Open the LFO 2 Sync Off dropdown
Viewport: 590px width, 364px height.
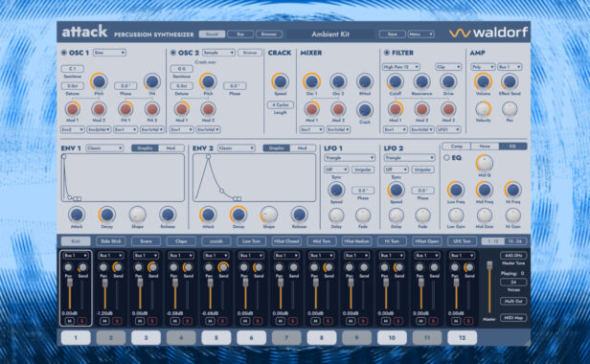(396, 170)
